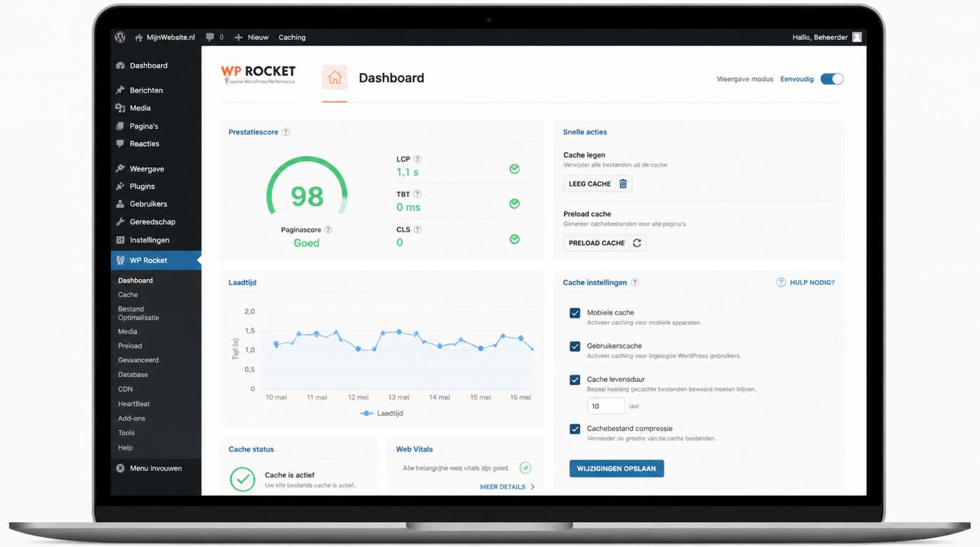
Task: Open the Tools submenu item
Action: coord(126,433)
